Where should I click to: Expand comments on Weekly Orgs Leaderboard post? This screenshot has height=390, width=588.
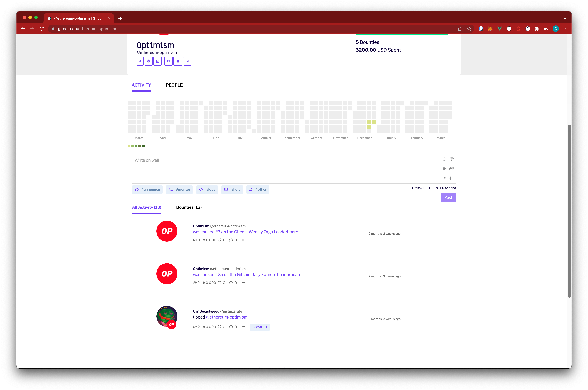231,240
